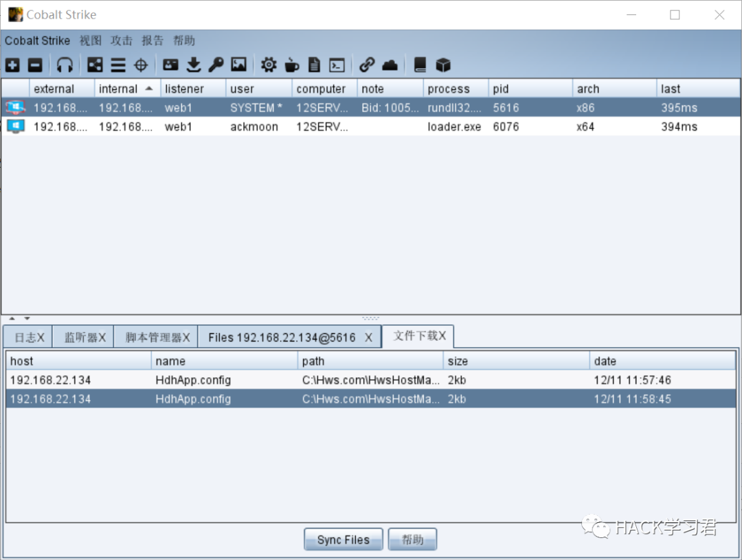This screenshot has width=742, height=560.
Task: Sort sessions by computer column
Action: [x=324, y=89]
